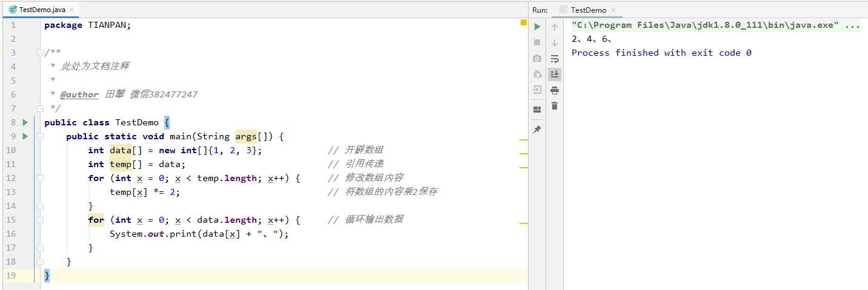Collapse doc comment from its end marker at line 7
The height and width of the screenshot is (290, 868).
coord(39,108)
